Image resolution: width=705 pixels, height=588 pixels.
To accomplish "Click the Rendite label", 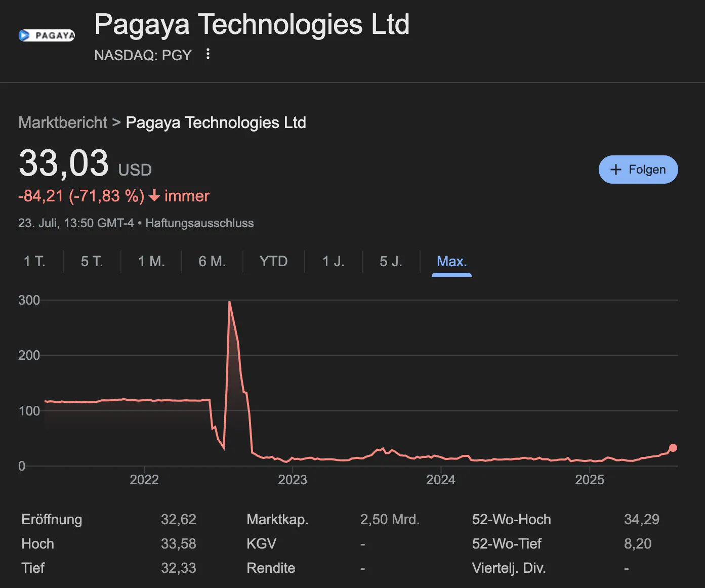I will pyautogui.click(x=271, y=568).
